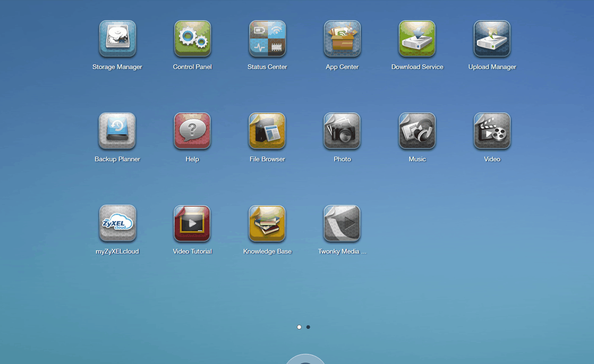The width and height of the screenshot is (594, 364).
Task: Select the "Backup Planner" label text
Action: (x=118, y=159)
